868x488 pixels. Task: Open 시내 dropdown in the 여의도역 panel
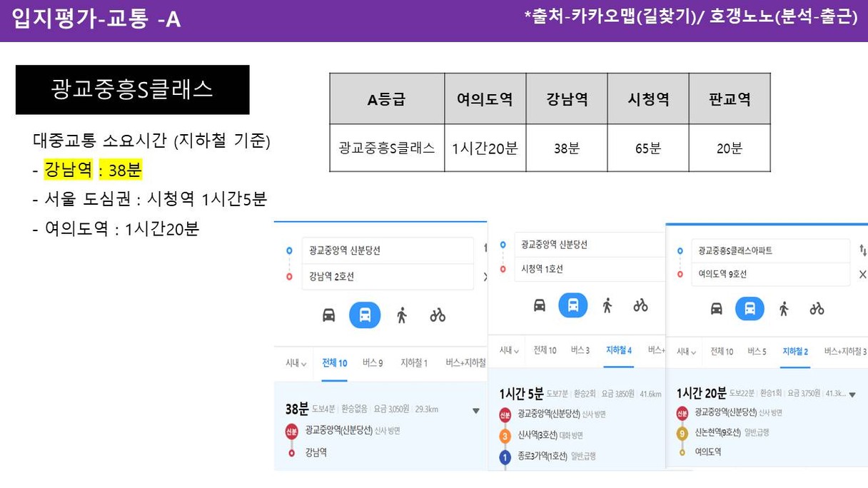pos(687,352)
